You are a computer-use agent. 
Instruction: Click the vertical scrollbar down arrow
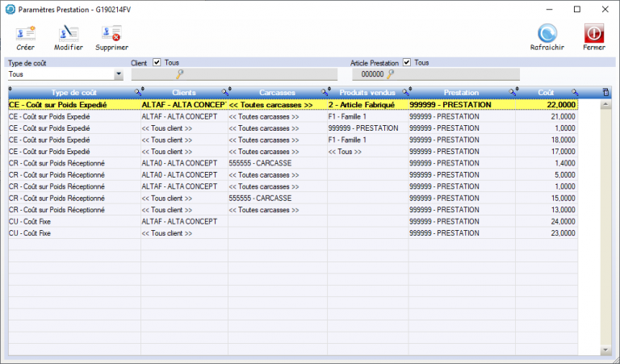coord(606,349)
